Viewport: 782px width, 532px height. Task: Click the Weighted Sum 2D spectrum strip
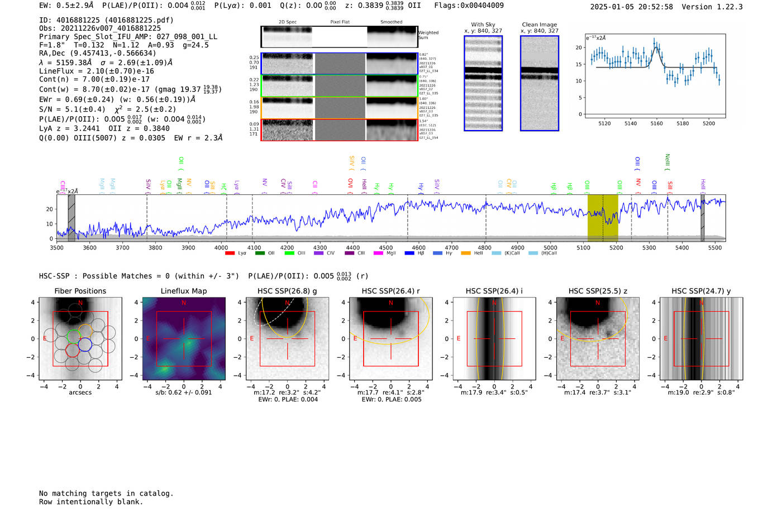(x=339, y=37)
